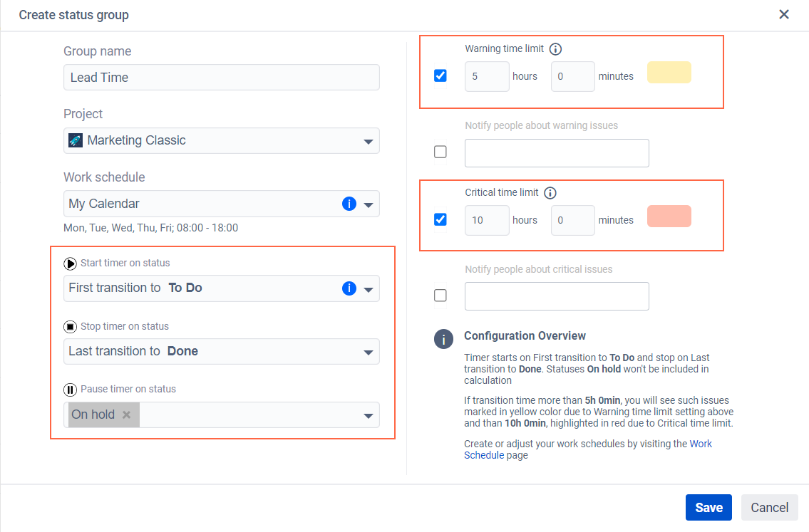Click the play icon for Start timer on status
Screen dimensions: 809x532
coord(70,264)
